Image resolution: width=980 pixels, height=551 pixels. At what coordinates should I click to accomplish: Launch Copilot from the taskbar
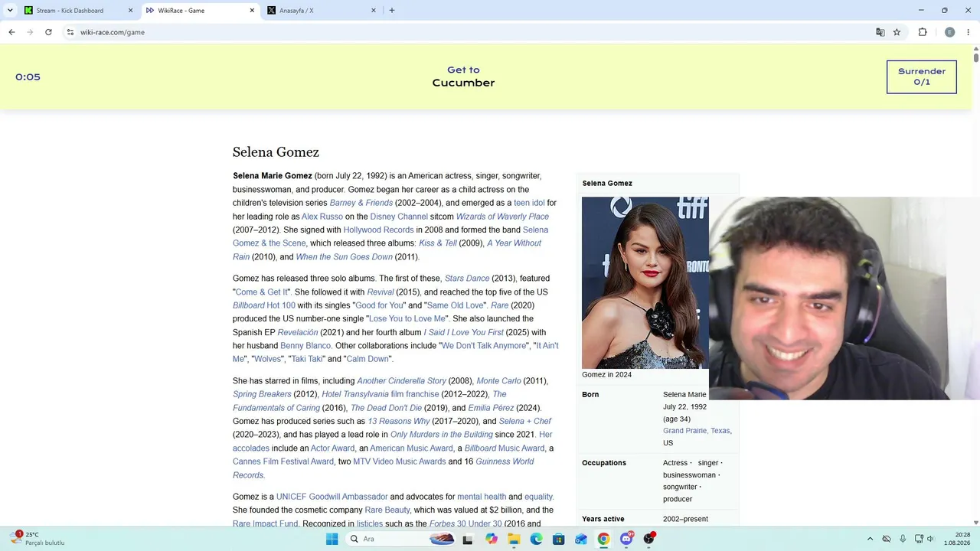pos(492,539)
